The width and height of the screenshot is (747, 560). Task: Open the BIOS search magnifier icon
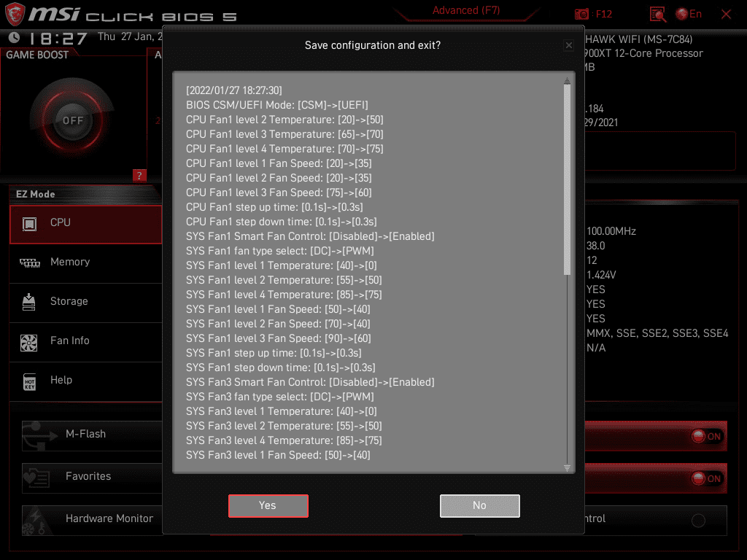pos(658,15)
